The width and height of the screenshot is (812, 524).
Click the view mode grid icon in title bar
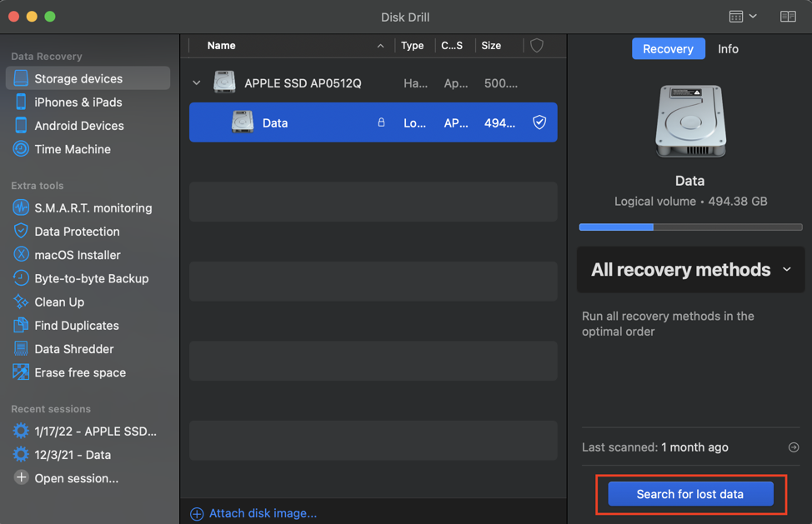tap(736, 17)
